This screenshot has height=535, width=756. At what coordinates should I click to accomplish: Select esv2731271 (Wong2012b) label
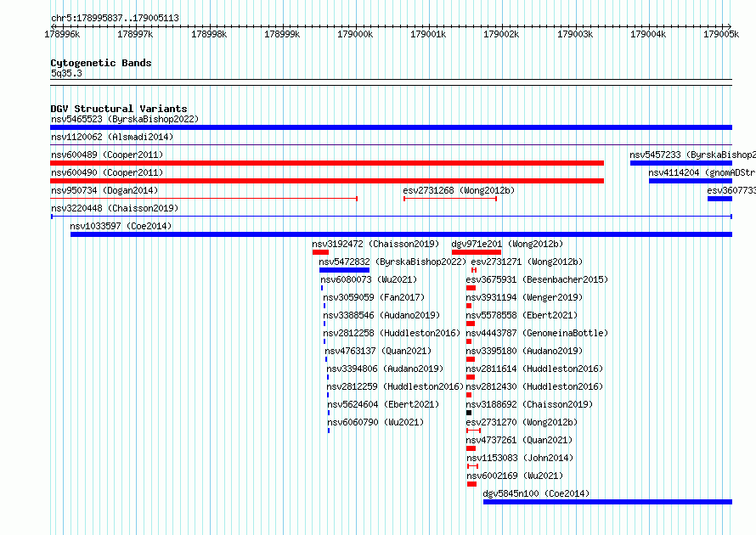(527, 262)
